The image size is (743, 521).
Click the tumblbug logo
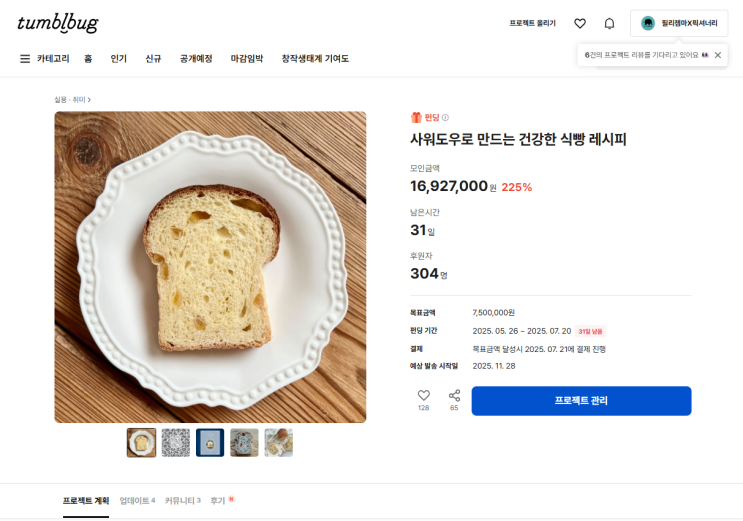58,23
